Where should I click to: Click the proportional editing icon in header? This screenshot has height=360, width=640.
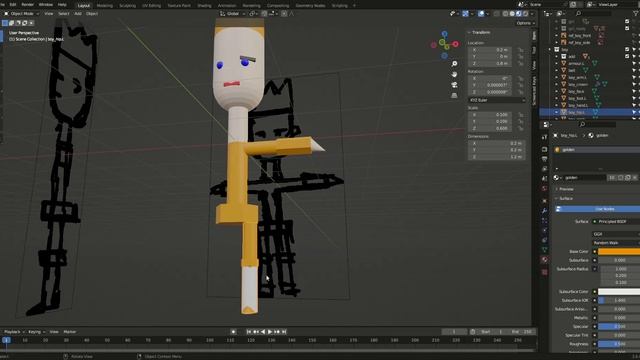point(284,13)
